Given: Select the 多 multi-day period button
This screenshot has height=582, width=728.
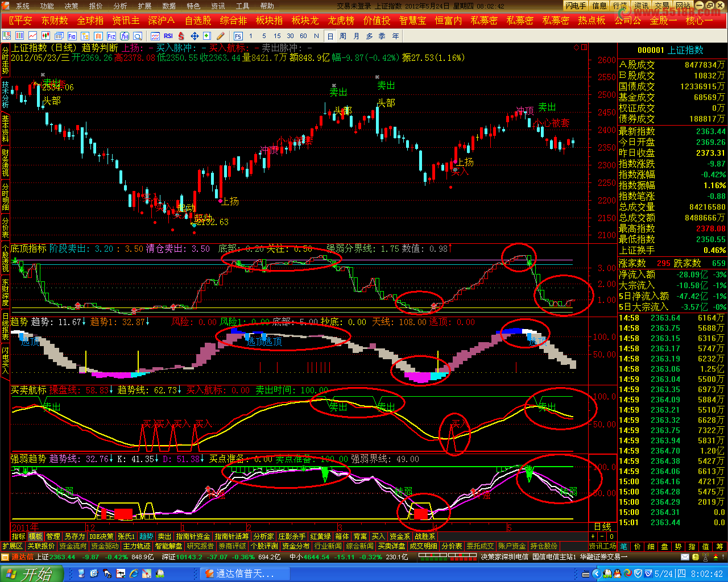Looking at the screenshot, I should point(369,36).
